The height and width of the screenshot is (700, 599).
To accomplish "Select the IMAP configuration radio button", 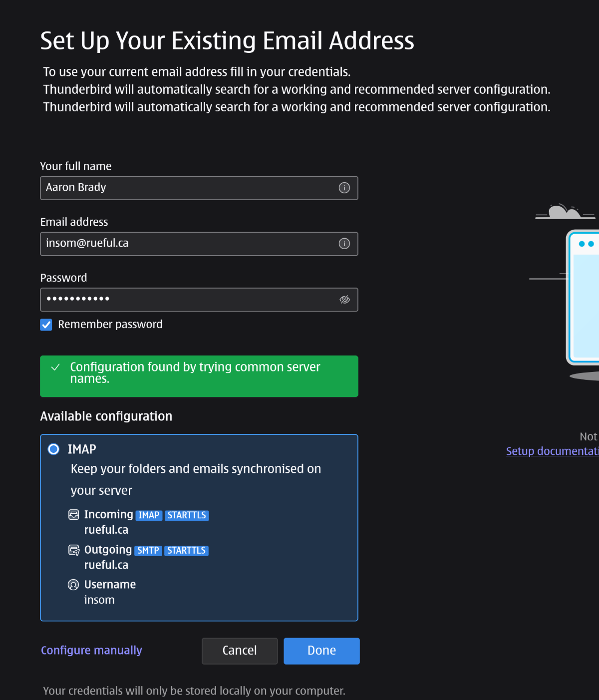I will [53, 449].
